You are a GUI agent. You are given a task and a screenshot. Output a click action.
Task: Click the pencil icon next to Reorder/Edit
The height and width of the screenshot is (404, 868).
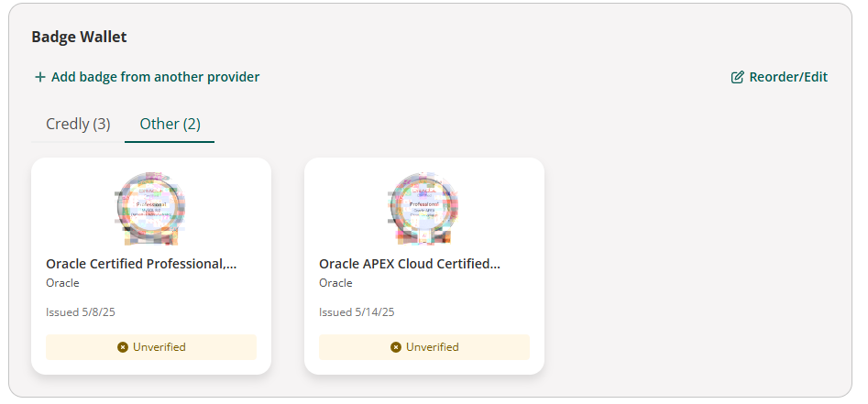click(x=737, y=78)
